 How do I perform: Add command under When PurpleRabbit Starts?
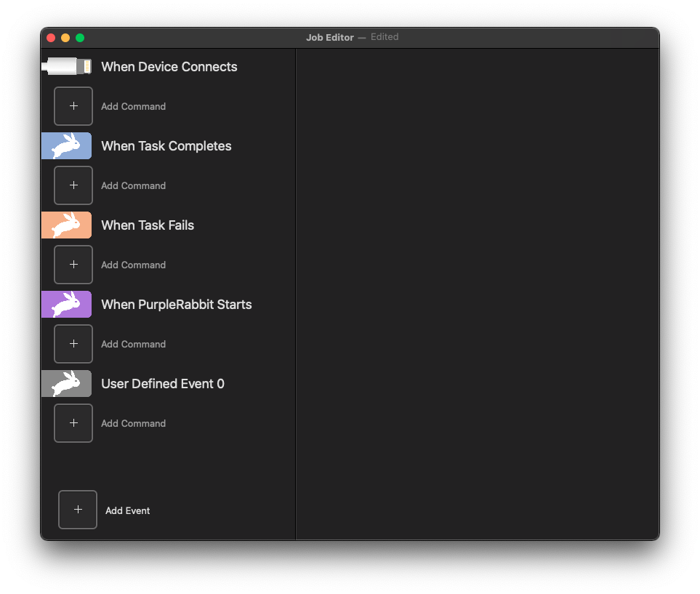tap(73, 344)
